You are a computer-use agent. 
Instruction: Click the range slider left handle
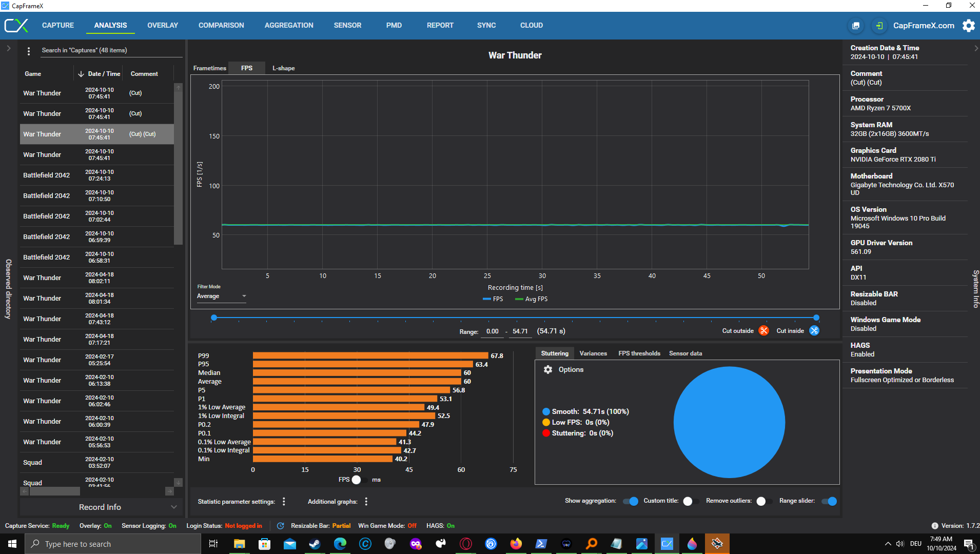[214, 318]
